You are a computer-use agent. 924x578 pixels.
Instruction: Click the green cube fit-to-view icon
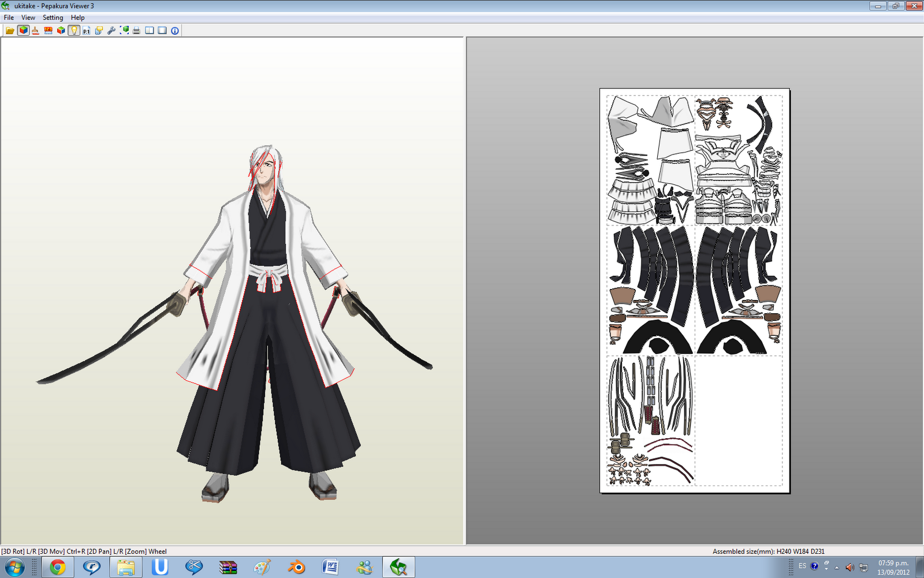pos(124,31)
